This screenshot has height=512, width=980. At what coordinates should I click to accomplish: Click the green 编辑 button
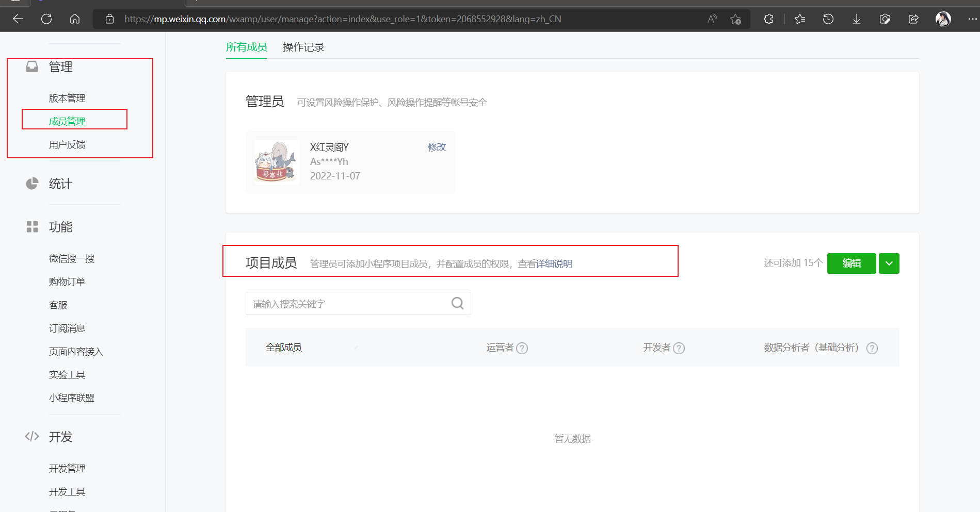click(851, 263)
